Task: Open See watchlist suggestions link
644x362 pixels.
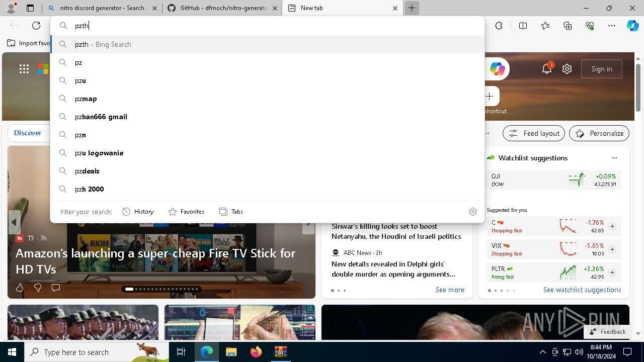Action: (x=582, y=290)
